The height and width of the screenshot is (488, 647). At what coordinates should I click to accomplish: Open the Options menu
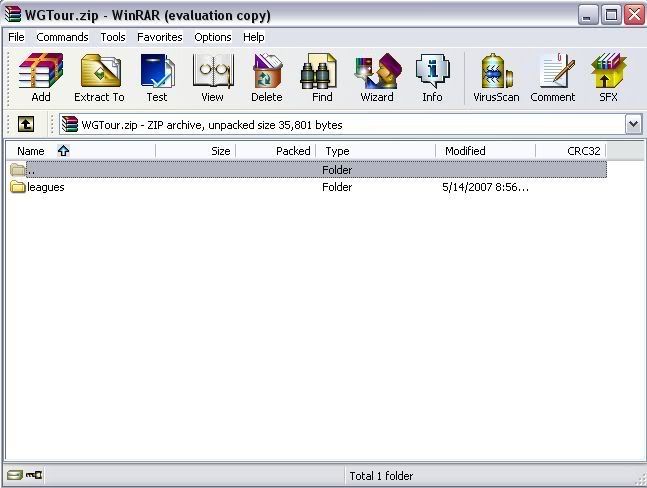tap(213, 37)
